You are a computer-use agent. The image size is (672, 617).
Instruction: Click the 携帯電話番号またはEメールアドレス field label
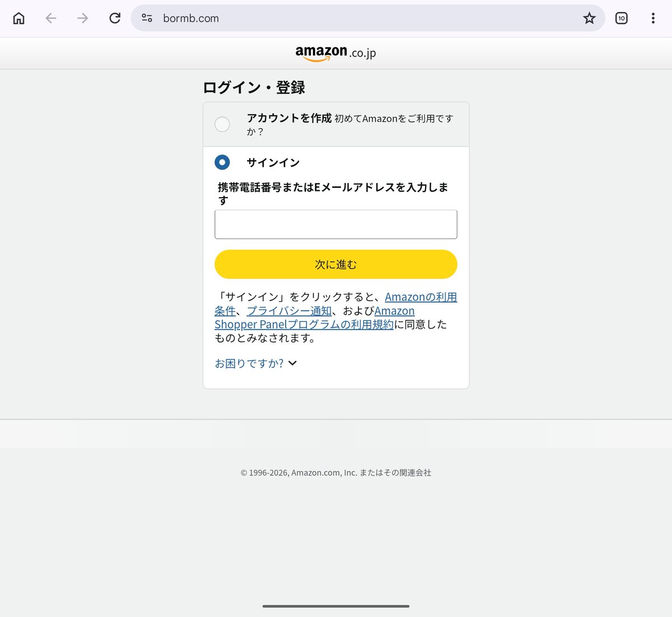[x=333, y=194]
